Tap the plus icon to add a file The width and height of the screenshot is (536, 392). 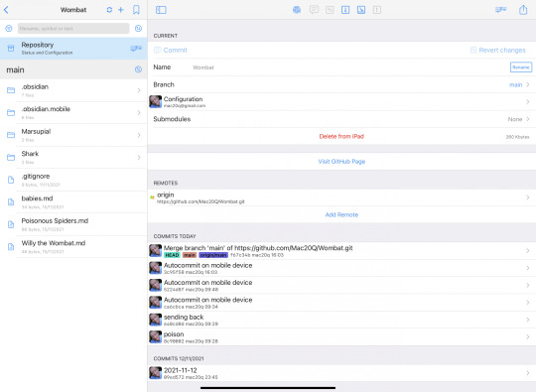tap(121, 10)
